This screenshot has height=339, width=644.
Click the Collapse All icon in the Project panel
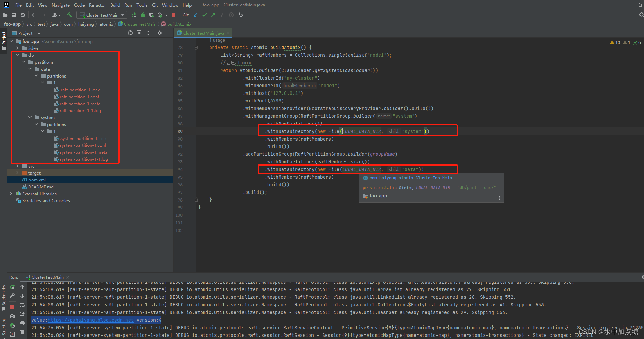click(x=148, y=33)
